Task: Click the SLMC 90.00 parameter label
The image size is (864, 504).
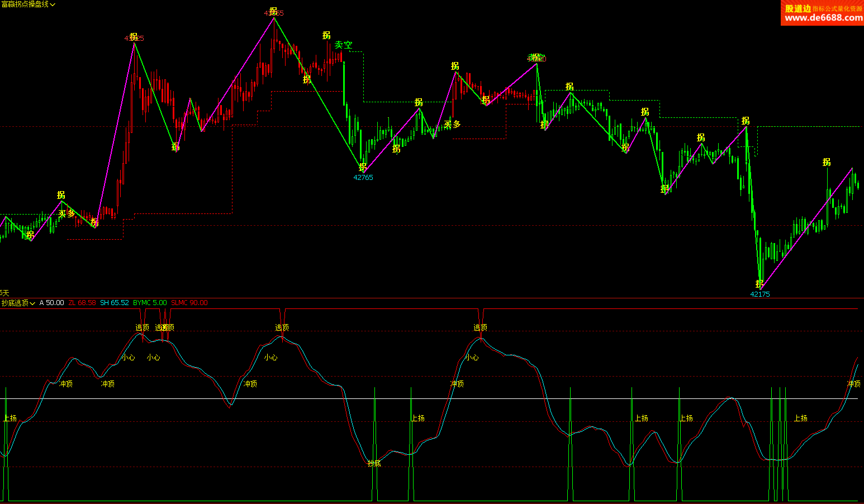Action: pos(189,303)
